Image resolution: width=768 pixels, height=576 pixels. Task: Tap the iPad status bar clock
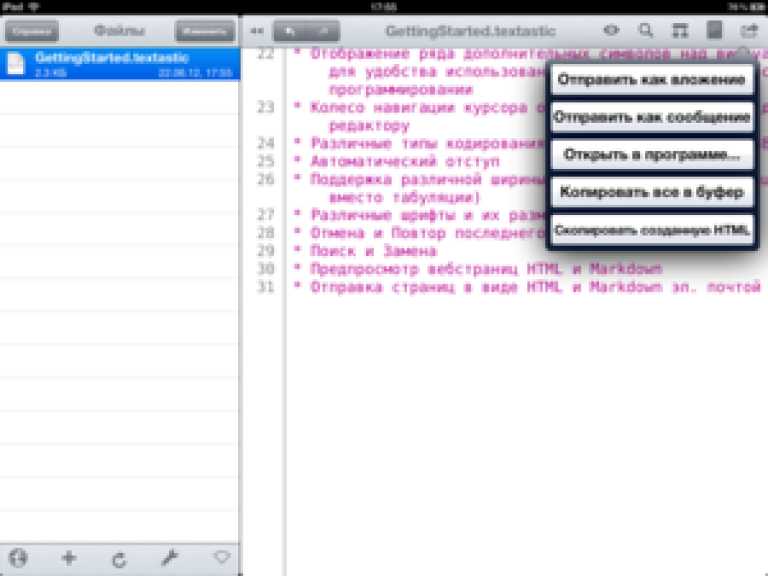pyautogui.click(x=384, y=7)
